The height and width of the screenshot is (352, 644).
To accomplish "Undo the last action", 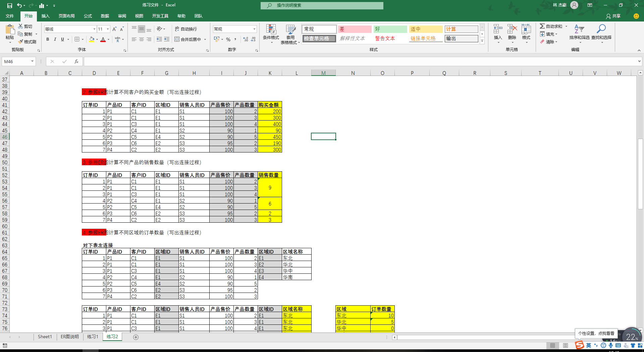I will [19, 5].
